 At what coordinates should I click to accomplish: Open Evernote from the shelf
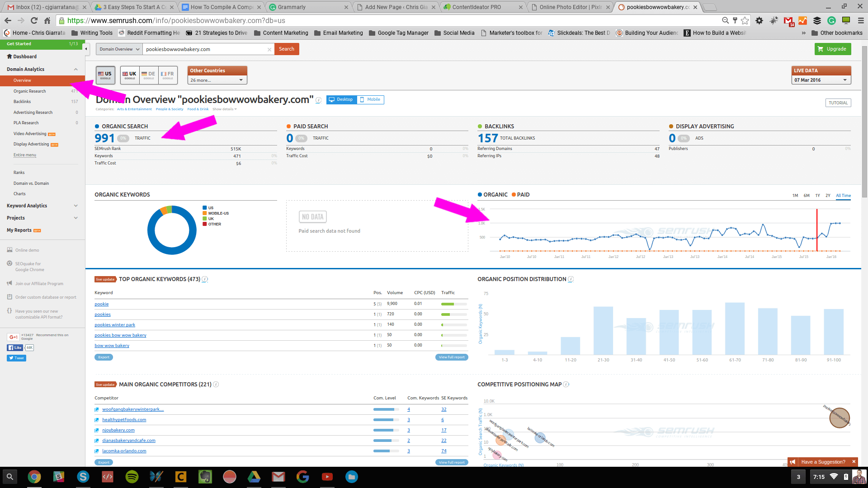[205, 477]
